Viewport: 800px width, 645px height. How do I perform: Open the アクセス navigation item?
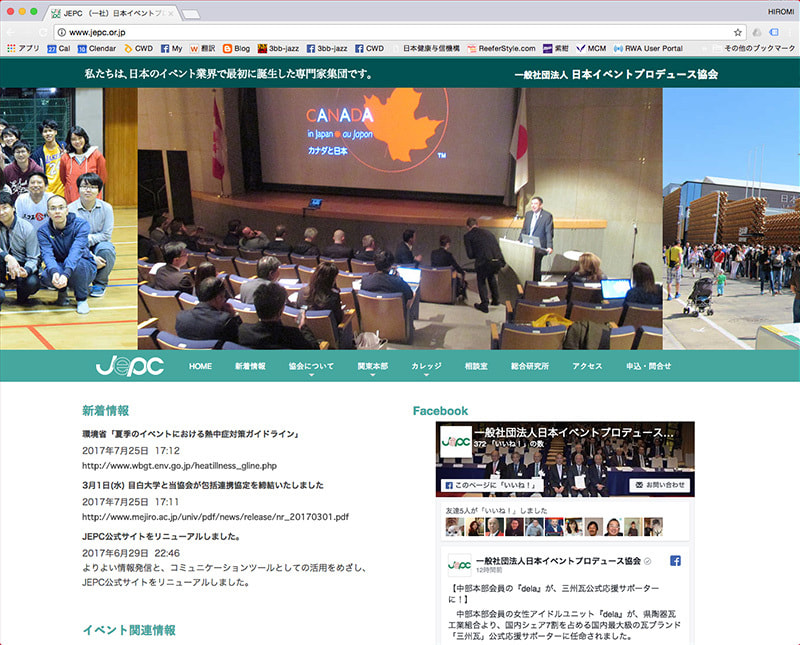click(587, 367)
